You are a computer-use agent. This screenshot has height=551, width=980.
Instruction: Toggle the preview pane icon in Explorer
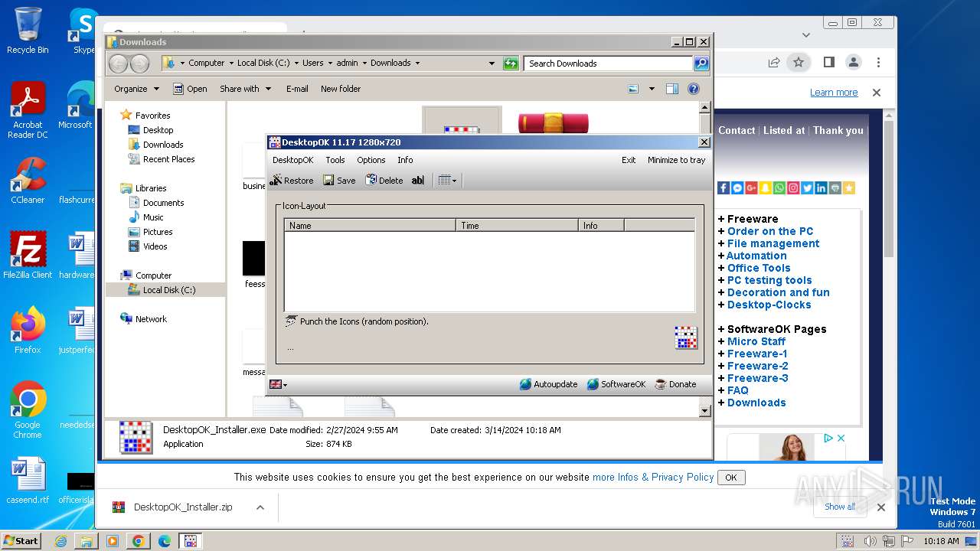click(x=672, y=89)
